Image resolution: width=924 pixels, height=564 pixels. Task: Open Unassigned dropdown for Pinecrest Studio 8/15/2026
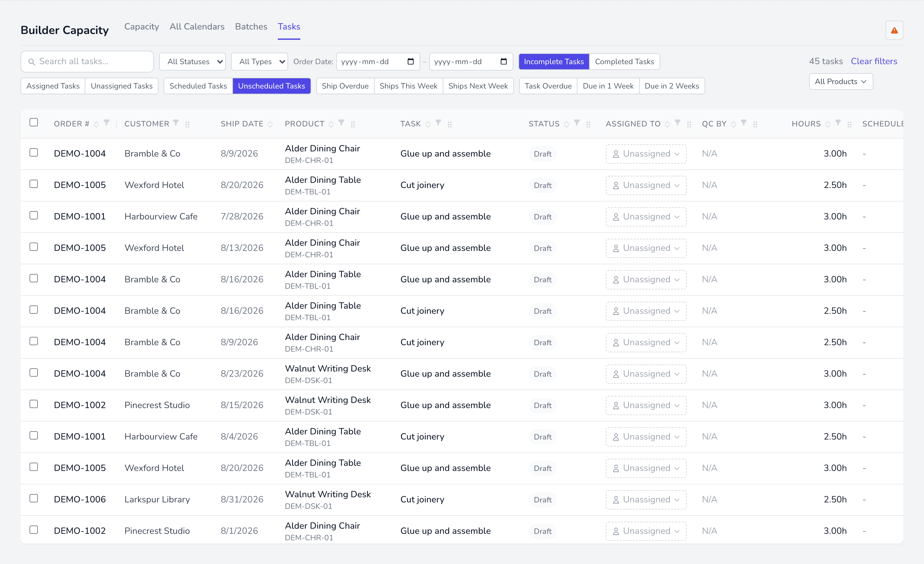[x=646, y=406]
